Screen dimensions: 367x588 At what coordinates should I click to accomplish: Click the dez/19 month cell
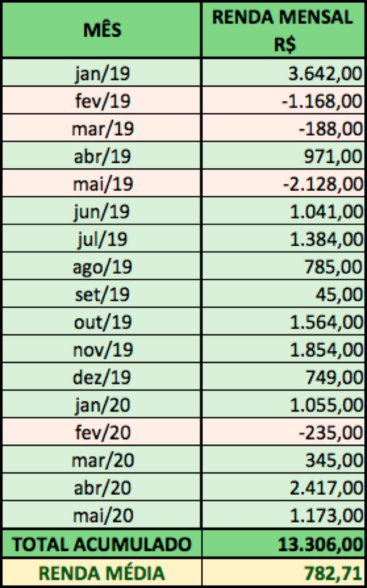coord(102,377)
